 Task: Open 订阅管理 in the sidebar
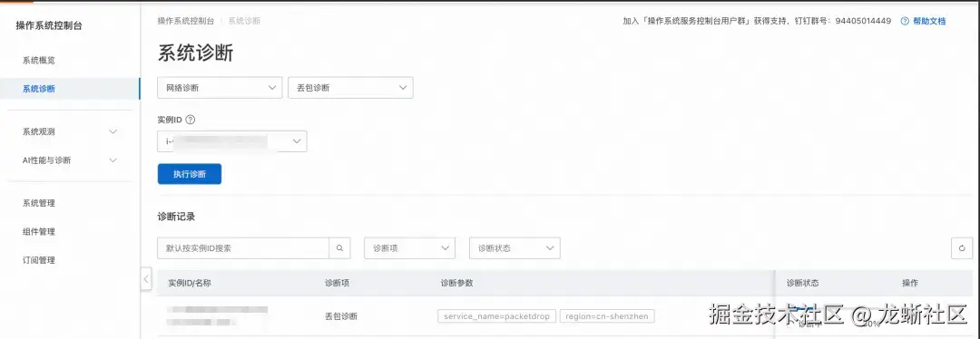pos(39,260)
